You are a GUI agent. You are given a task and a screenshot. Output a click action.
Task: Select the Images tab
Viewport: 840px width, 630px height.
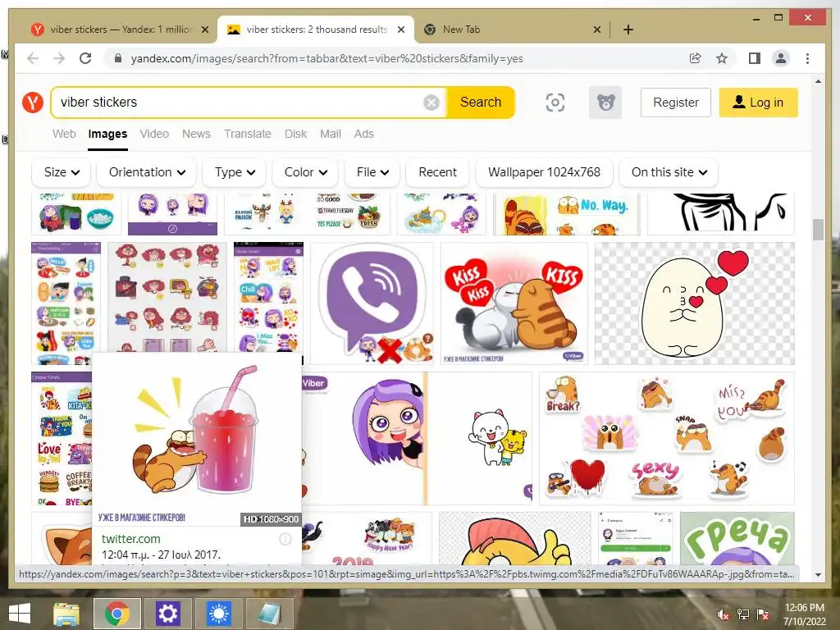click(107, 134)
